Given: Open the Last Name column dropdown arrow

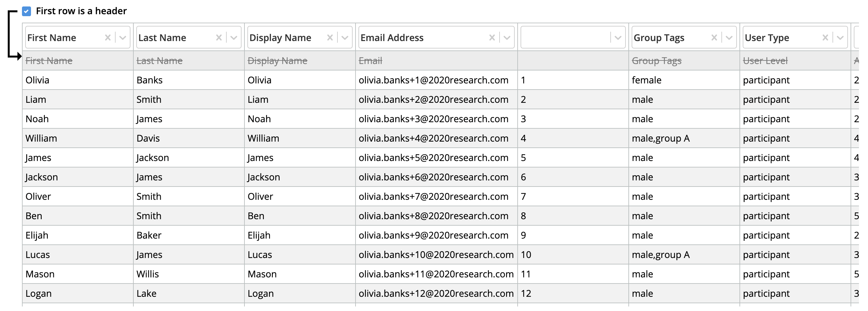Looking at the screenshot, I should [x=234, y=38].
